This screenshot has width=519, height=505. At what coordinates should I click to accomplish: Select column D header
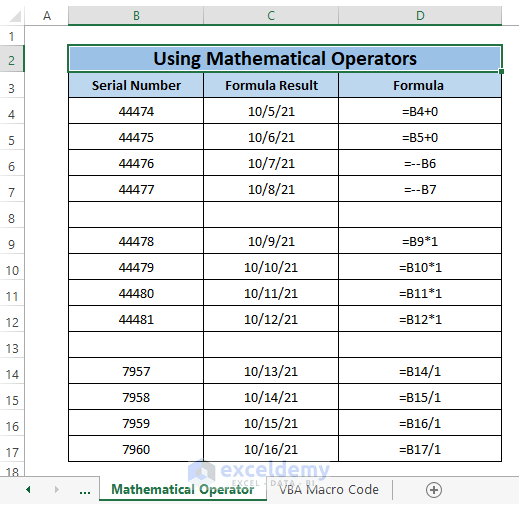click(420, 16)
